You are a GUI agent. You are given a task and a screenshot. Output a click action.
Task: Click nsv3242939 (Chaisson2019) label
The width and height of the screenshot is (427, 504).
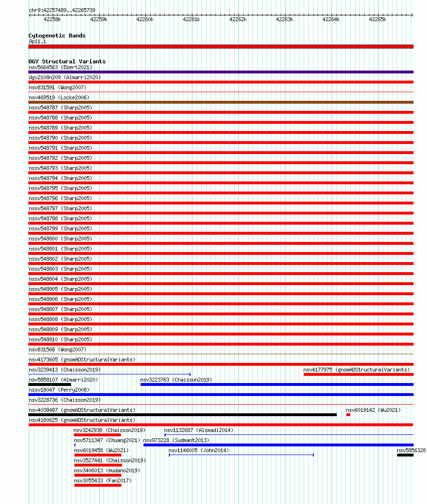pyautogui.click(x=109, y=430)
